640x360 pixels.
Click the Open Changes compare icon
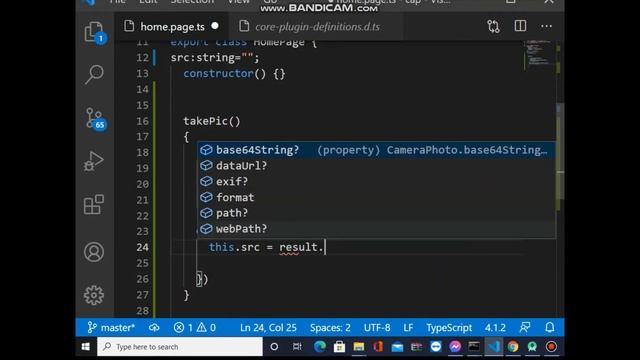pyautogui.click(x=493, y=27)
